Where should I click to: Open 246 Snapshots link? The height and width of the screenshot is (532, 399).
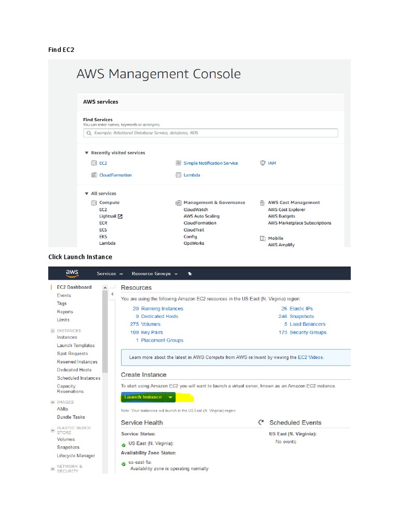296,316
